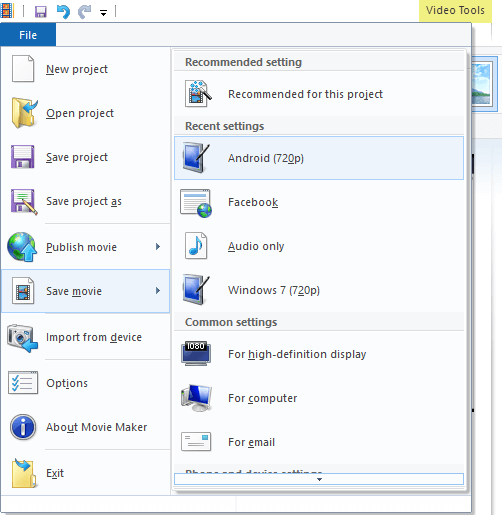Click the Undo arrow icon

click(63, 12)
